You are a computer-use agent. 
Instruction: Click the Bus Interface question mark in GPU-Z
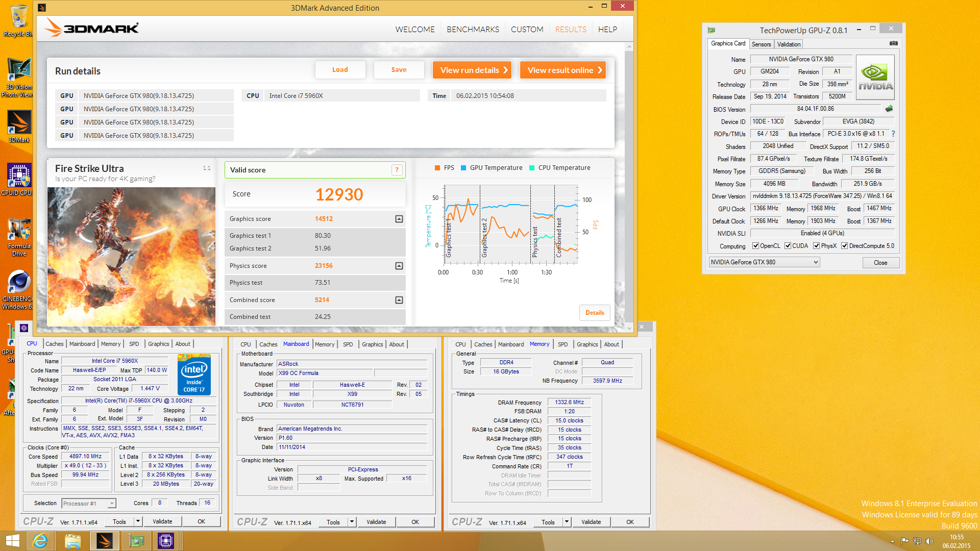893,134
